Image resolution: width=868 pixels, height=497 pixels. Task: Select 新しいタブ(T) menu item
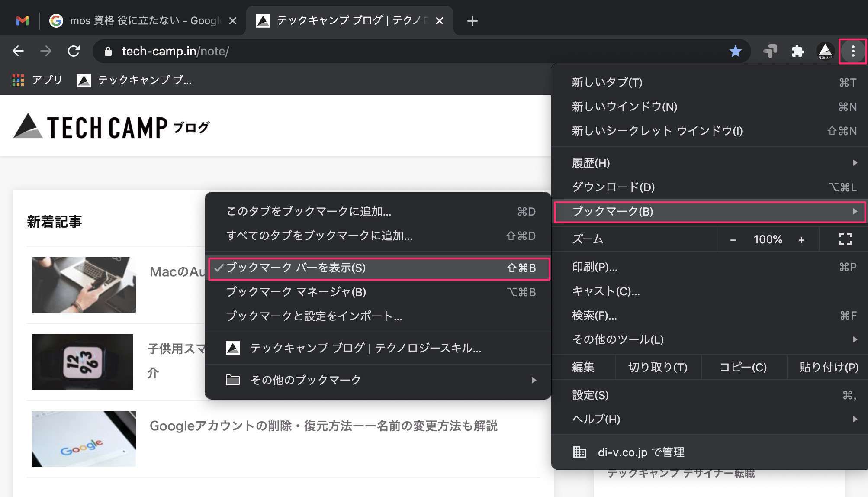click(710, 82)
